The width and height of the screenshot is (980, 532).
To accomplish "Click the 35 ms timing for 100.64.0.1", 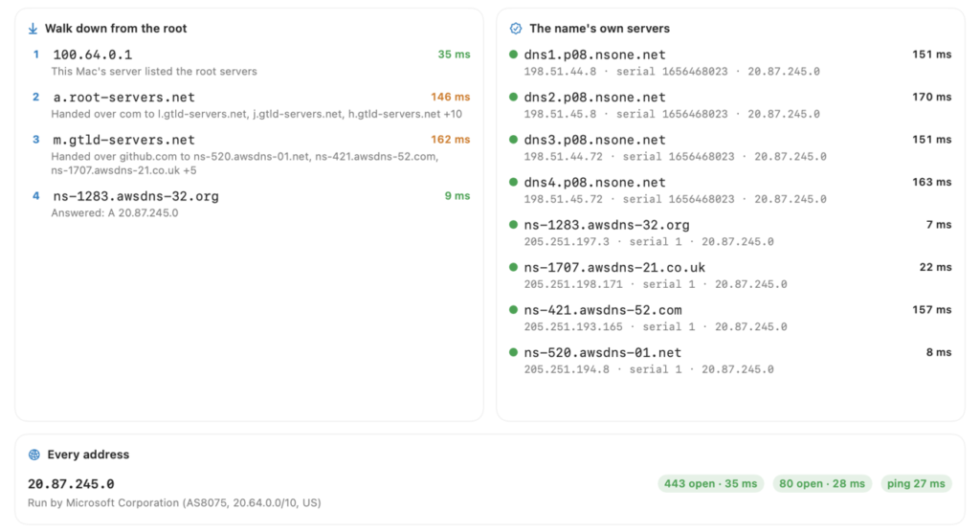I will [x=454, y=55].
